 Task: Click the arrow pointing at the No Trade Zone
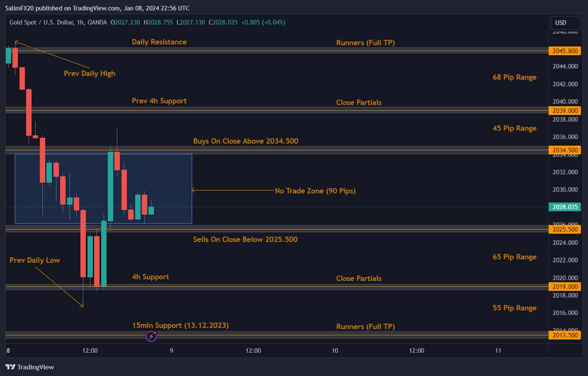pyautogui.click(x=232, y=190)
